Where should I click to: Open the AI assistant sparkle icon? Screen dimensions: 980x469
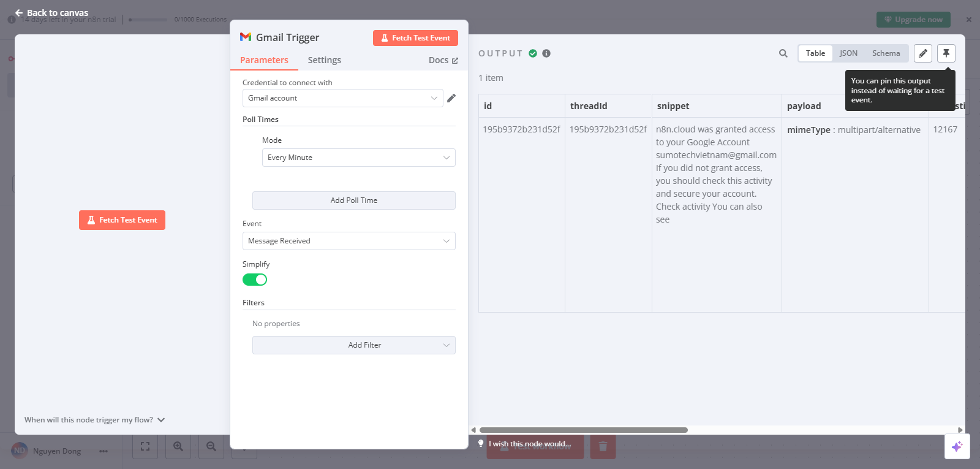[x=957, y=446]
